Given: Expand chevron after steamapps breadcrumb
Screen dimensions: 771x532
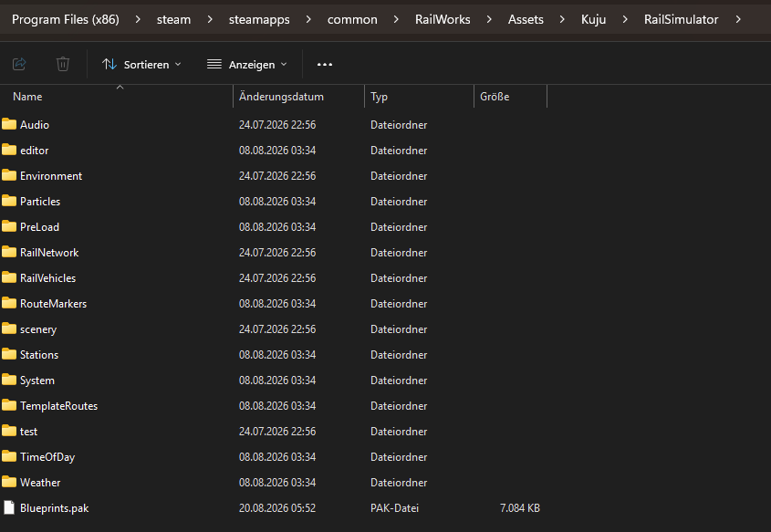Looking at the screenshot, I should (x=308, y=19).
